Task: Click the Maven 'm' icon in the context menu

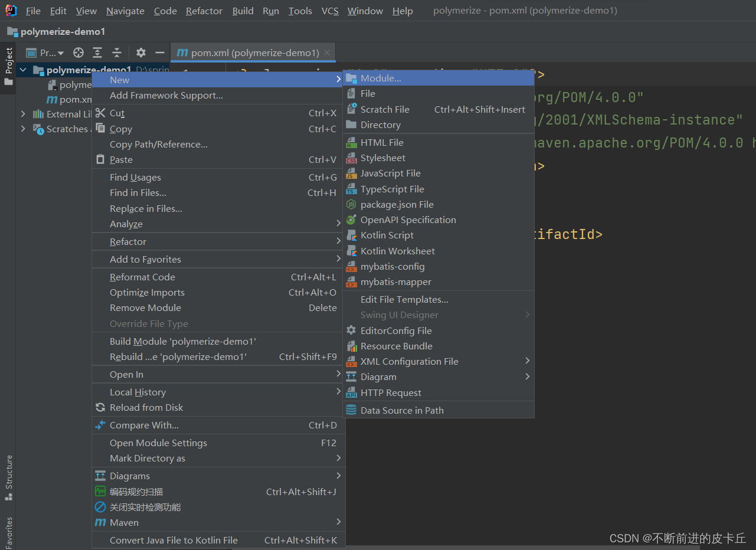Action: (100, 522)
